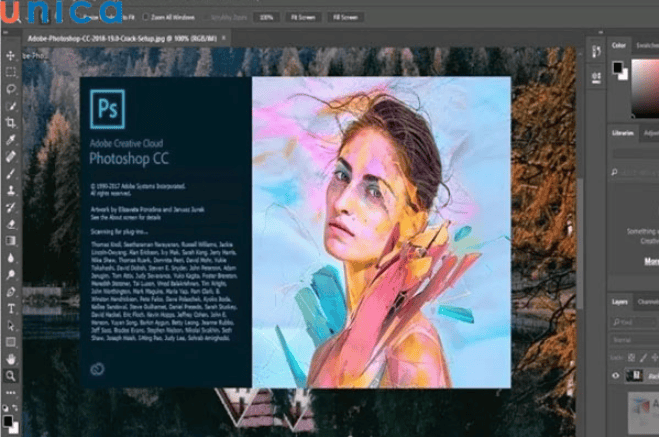Image resolution: width=659 pixels, height=437 pixels.
Task: Open the layer blend mode dropdown
Action: 632,340
